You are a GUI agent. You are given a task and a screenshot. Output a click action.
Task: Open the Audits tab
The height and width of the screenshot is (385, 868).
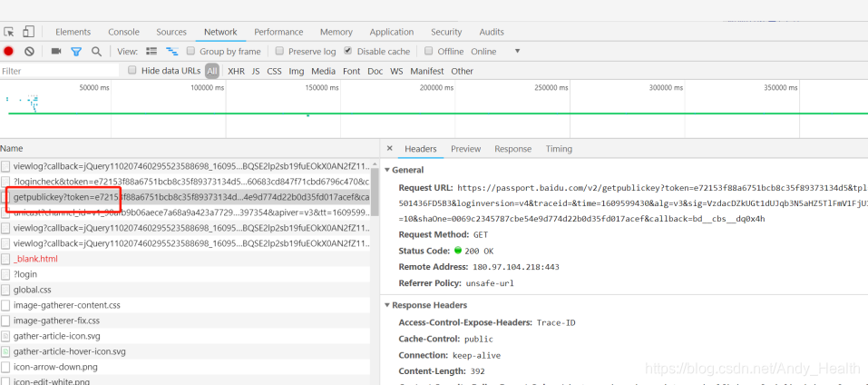492,32
